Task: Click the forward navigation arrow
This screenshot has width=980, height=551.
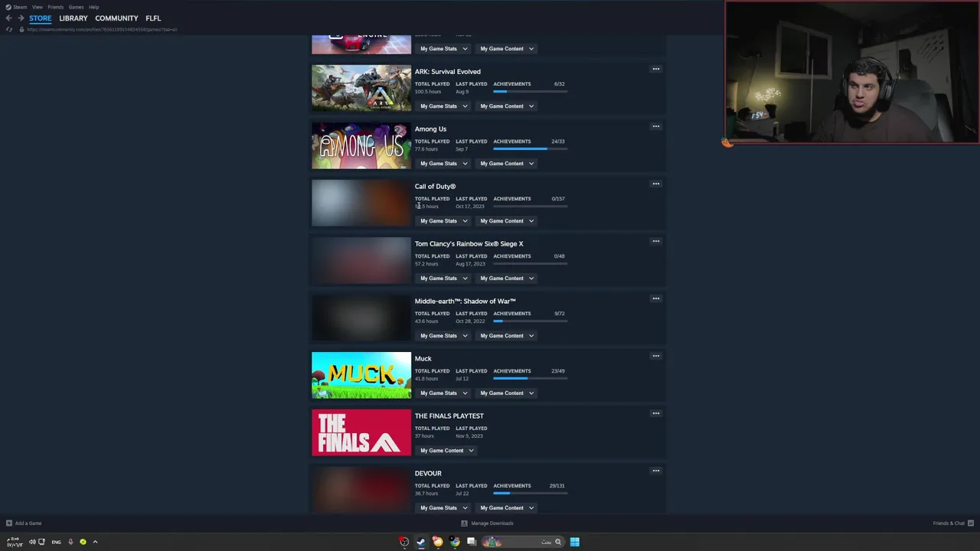Action: [x=21, y=18]
